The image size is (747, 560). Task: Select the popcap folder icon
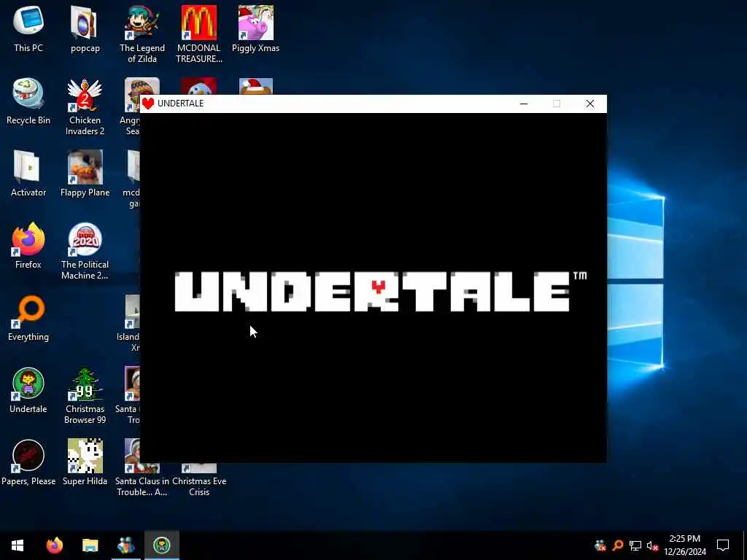(85, 29)
